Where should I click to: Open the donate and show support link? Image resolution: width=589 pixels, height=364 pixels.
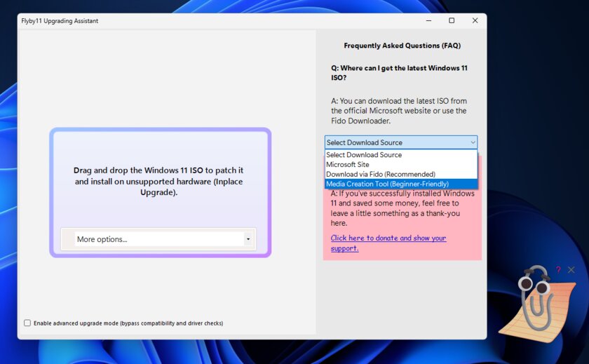[388, 243]
